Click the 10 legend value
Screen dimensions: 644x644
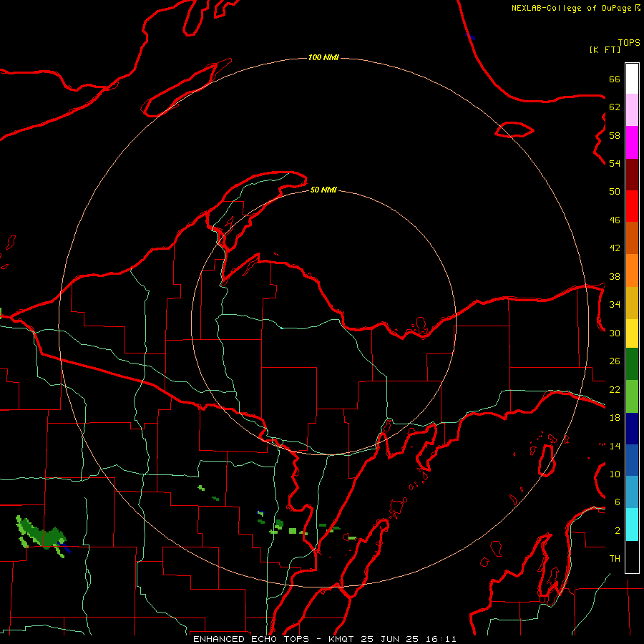pos(615,474)
